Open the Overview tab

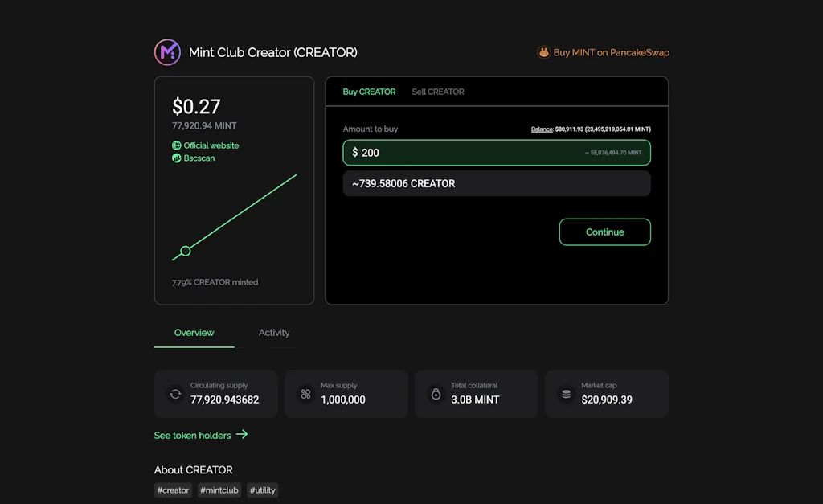click(x=194, y=333)
